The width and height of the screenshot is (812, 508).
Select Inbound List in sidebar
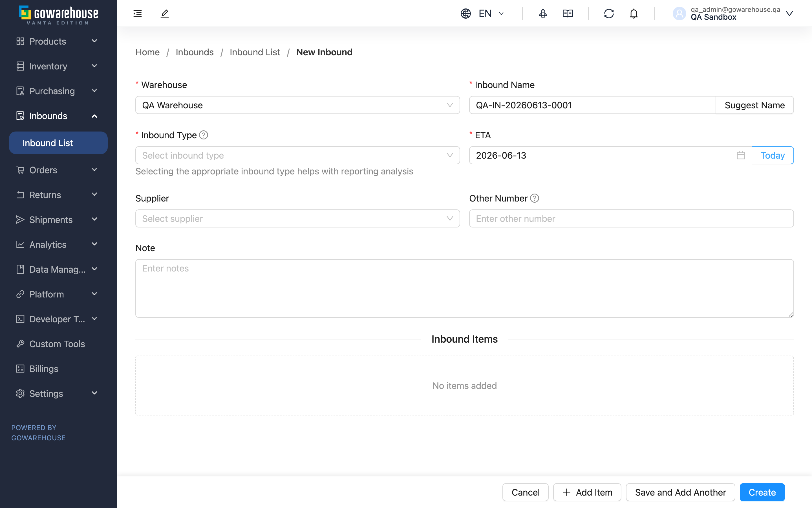pyautogui.click(x=58, y=143)
